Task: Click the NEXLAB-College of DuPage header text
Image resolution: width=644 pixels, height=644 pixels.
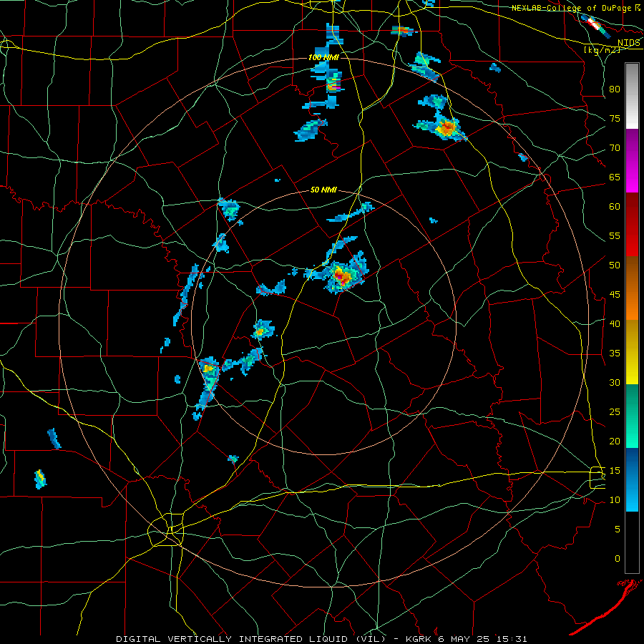Action: 571,8
